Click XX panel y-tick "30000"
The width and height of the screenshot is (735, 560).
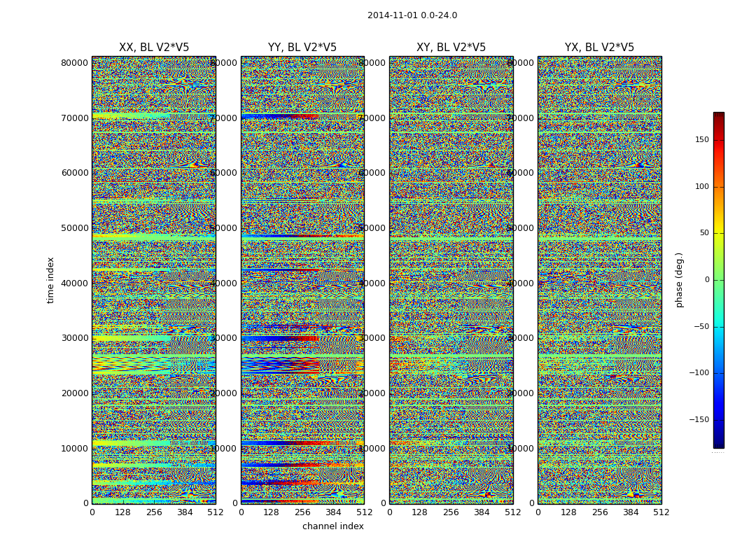pyautogui.click(x=74, y=338)
